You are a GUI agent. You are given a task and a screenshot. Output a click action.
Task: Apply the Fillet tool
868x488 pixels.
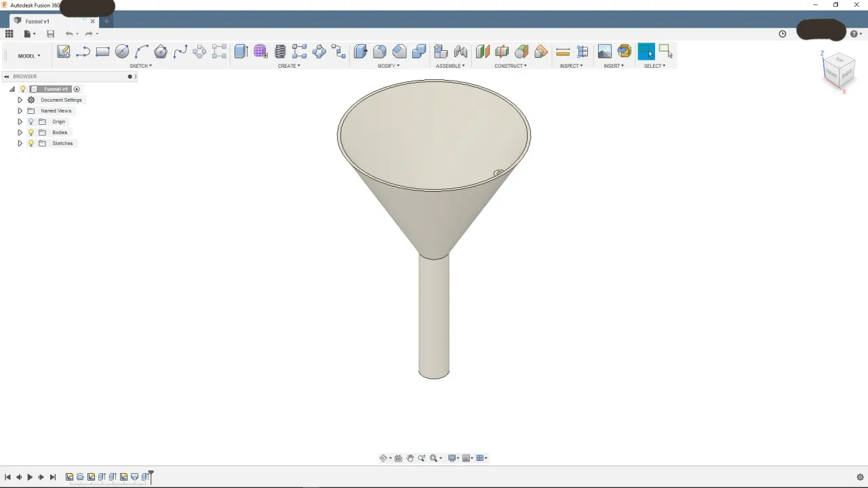tap(380, 52)
